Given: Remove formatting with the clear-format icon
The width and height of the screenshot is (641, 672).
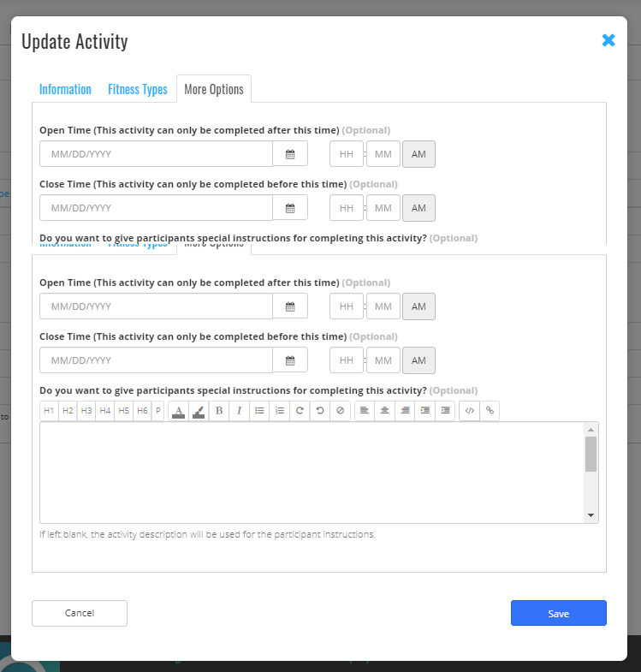Looking at the screenshot, I should click(341, 411).
